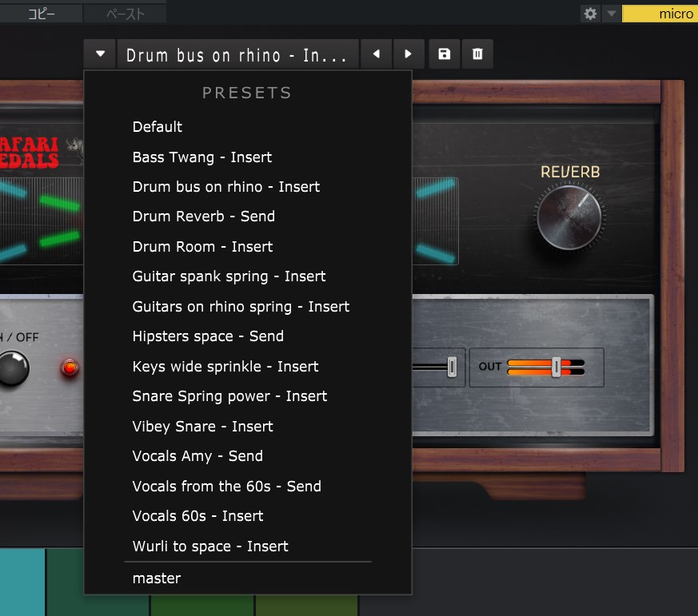Click the red power LED indicator
Viewport: 698px width, 616px height.
(x=70, y=368)
